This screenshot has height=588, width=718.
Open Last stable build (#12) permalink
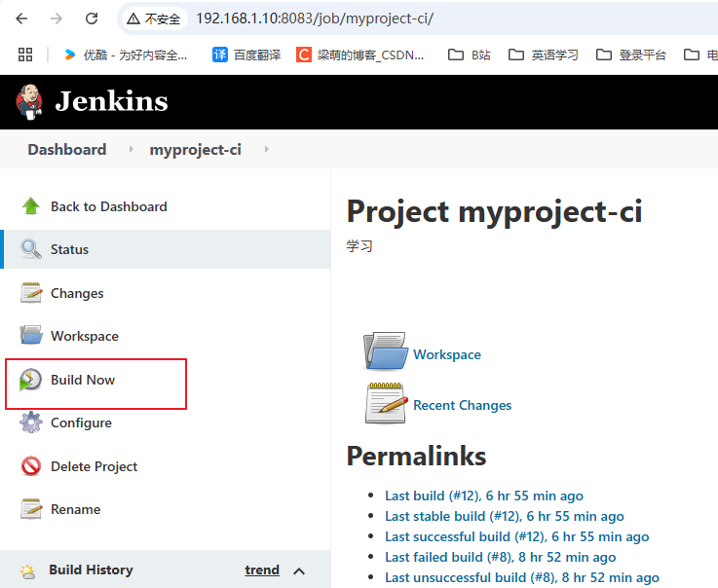click(x=504, y=517)
